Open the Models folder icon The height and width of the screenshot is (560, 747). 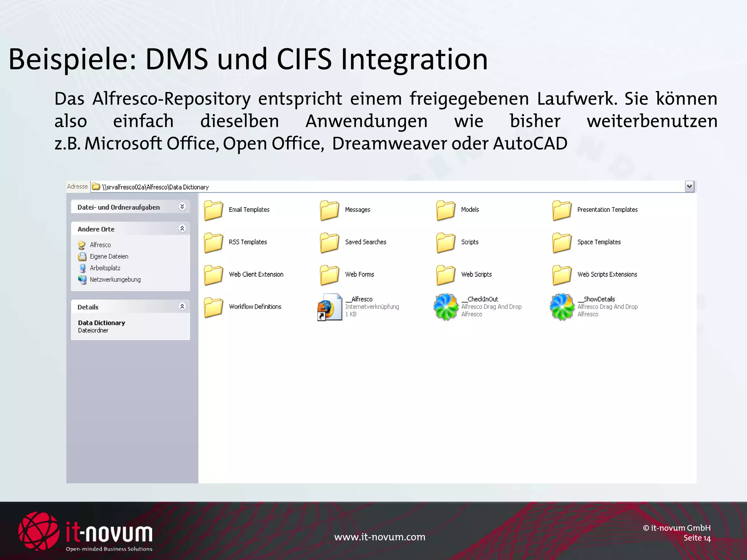[x=446, y=210]
